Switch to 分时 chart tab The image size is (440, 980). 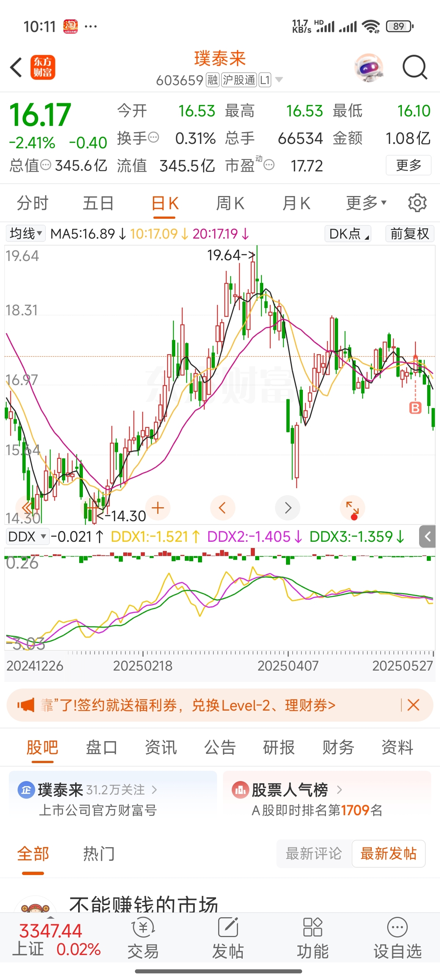[33, 203]
